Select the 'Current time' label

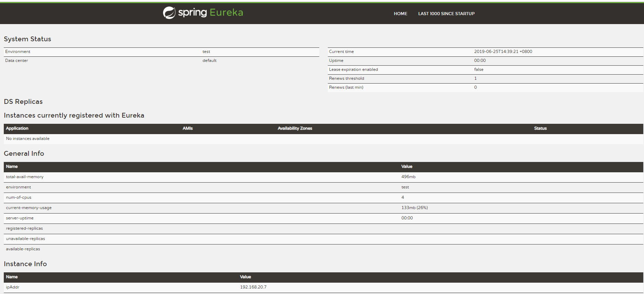point(341,52)
